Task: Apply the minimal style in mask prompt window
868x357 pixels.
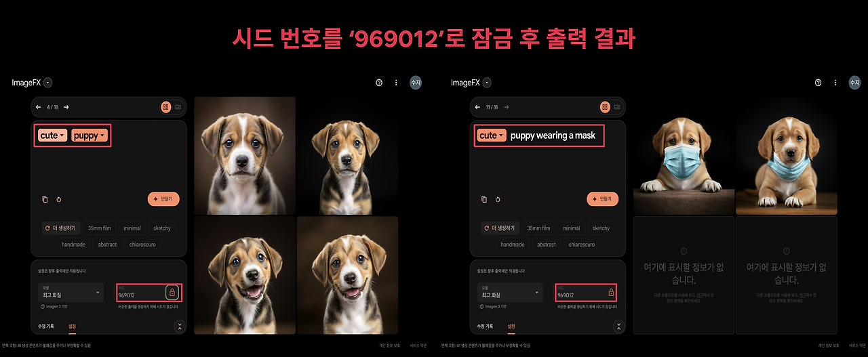Action: click(x=572, y=228)
